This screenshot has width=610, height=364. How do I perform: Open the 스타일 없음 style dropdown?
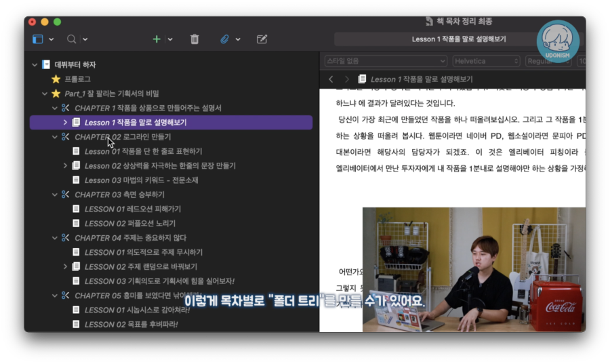pos(386,61)
